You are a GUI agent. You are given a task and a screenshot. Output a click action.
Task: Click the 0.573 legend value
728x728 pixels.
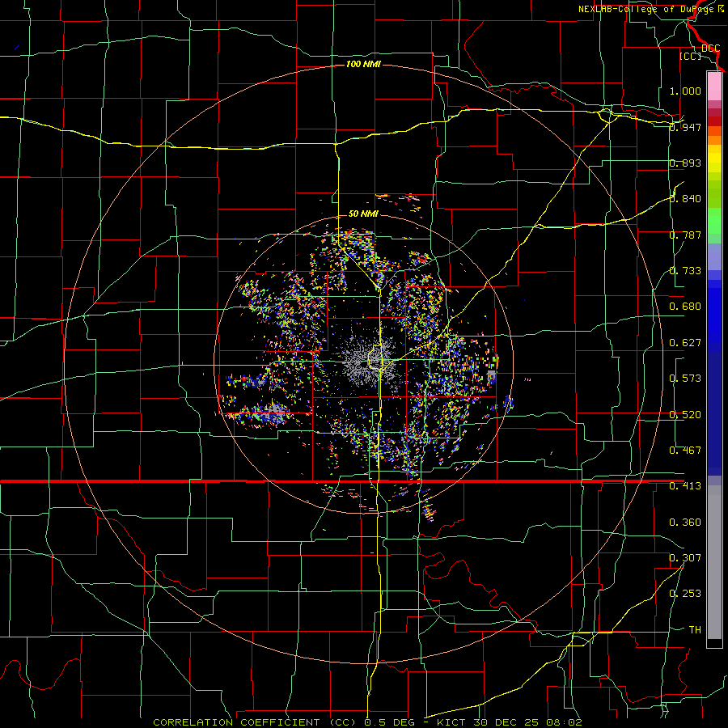(x=685, y=379)
